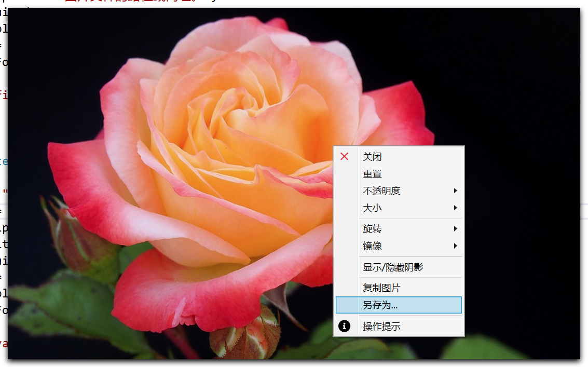Image resolution: width=588 pixels, height=367 pixels.
Task: Open the 不透明度 submenu entry
Action: (399, 191)
